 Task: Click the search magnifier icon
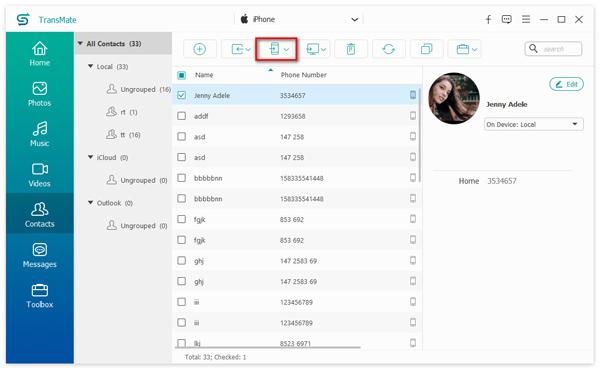pyautogui.click(x=533, y=49)
